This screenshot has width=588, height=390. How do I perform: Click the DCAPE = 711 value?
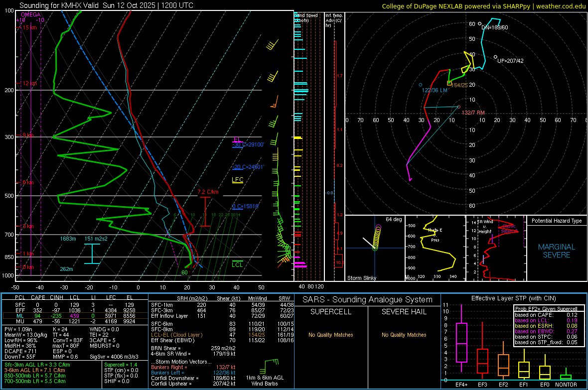click(20, 351)
